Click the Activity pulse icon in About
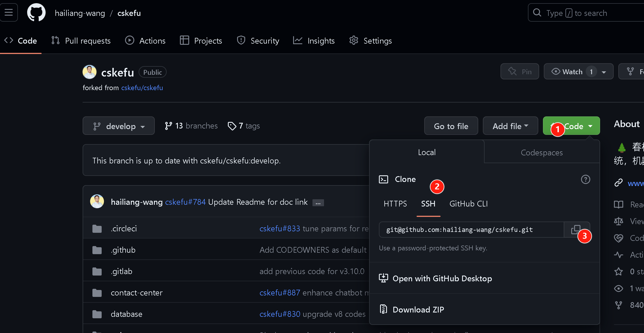This screenshot has height=333, width=644. [618, 255]
